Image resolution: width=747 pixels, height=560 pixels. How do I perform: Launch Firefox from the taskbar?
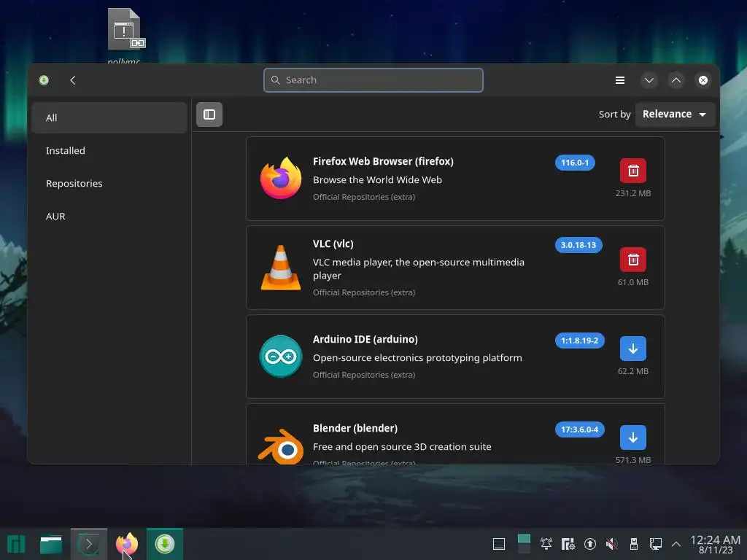pos(126,544)
